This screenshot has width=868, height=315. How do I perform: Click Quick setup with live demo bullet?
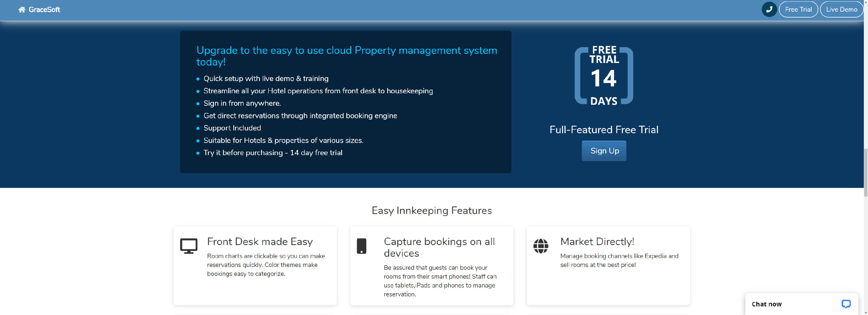point(266,79)
